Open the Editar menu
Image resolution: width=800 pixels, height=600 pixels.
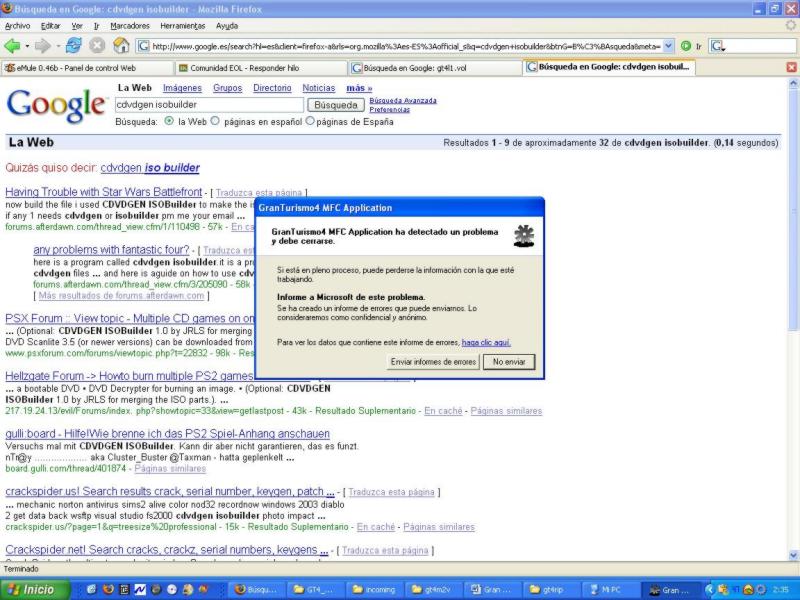coord(50,26)
